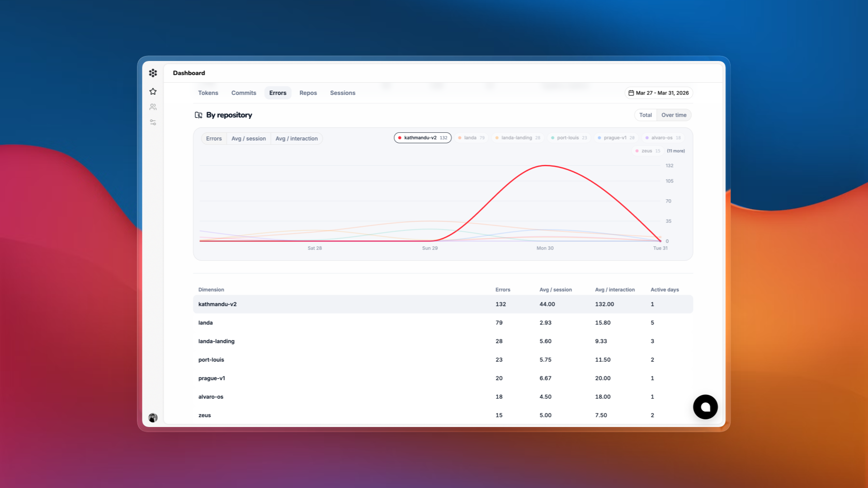Switch to the Tokens tab
This screenshot has width=868, height=488.
(x=208, y=93)
